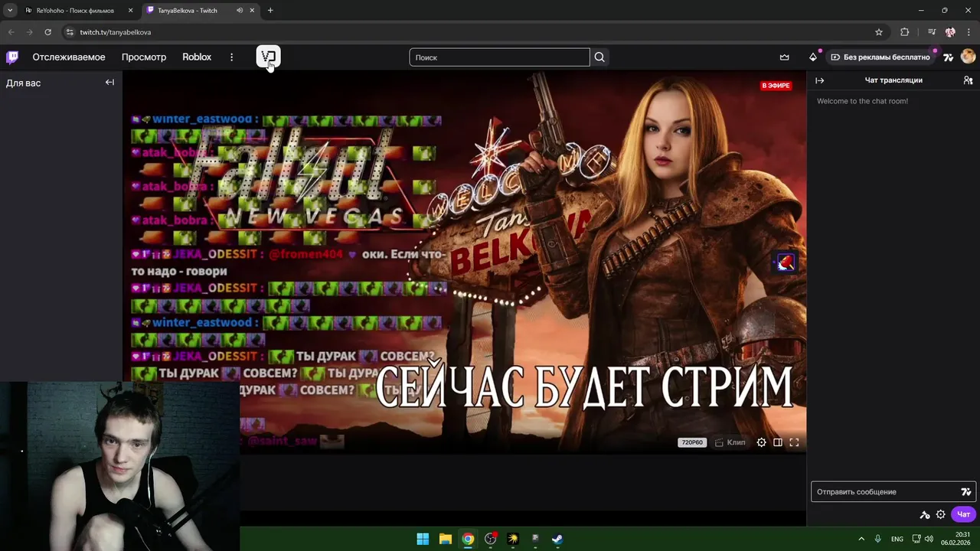The height and width of the screenshot is (551, 980).
Task: Open chat settings gear icon
Action: click(x=941, y=514)
